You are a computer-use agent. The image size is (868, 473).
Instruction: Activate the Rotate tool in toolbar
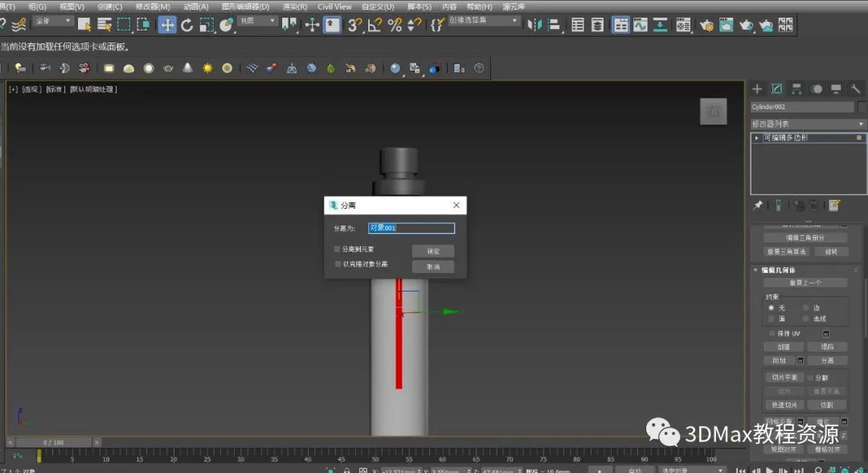(186, 25)
